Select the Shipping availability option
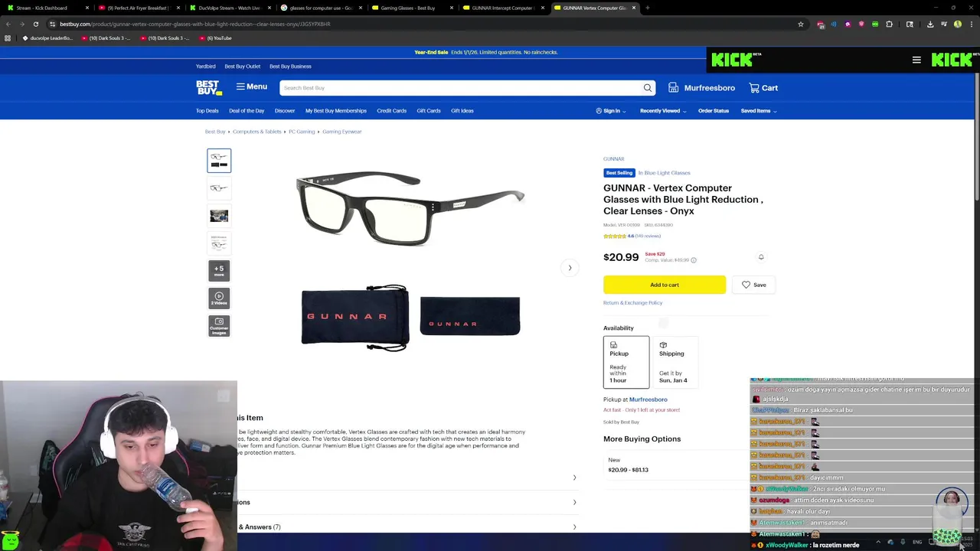This screenshot has width=980, height=551. click(676, 362)
